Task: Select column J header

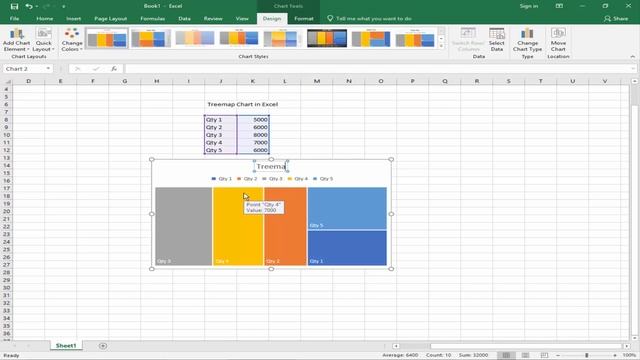Action: coord(221,81)
